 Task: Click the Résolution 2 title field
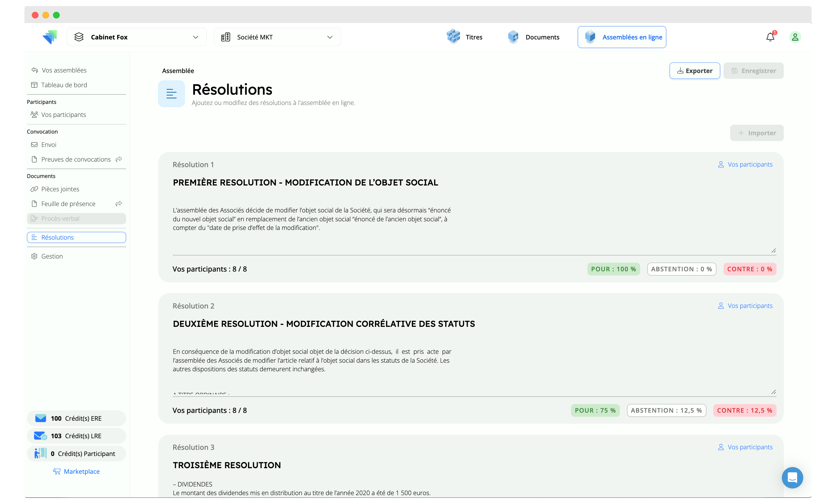coord(324,324)
